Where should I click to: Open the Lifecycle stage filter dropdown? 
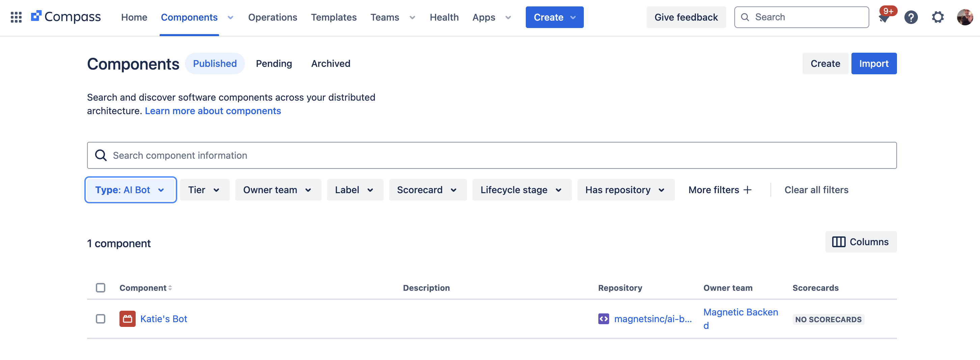pyautogui.click(x=522, y=189)
